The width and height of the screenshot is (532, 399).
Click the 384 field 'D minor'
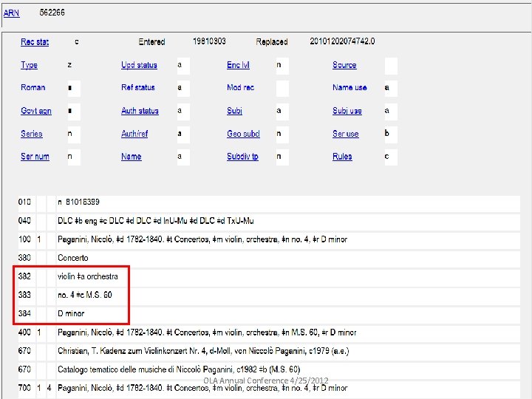tap(288, 314)
